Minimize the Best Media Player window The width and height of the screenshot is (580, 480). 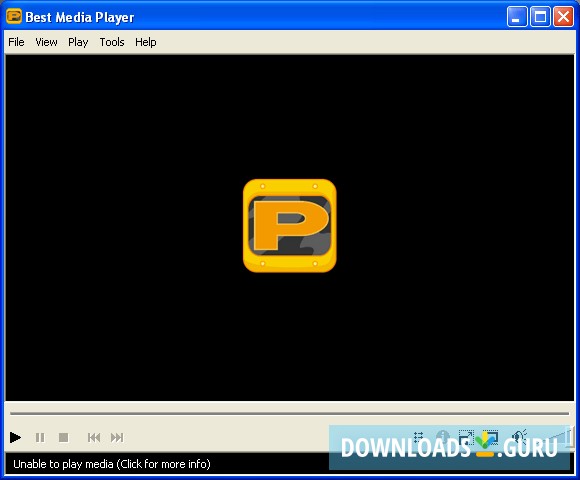pyautogui.click(x=517, y=17)
